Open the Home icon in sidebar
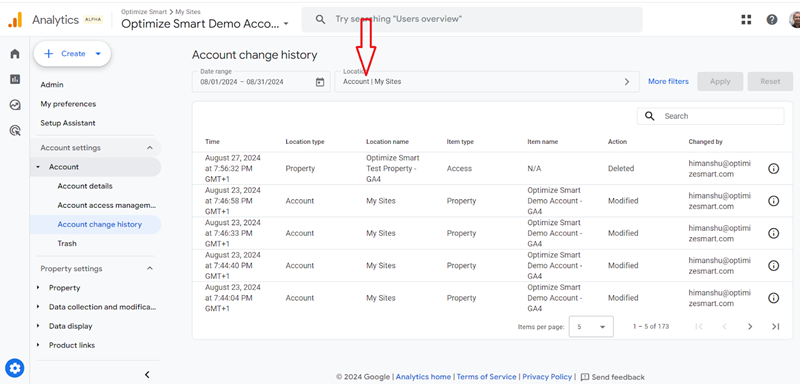This screenshot has width=800, height=384. 15,54
